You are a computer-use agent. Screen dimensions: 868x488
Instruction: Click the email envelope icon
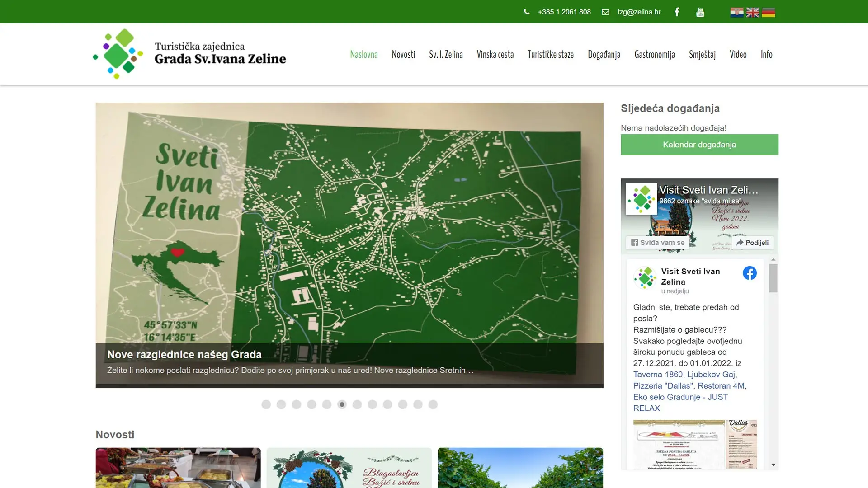point(605,12)
